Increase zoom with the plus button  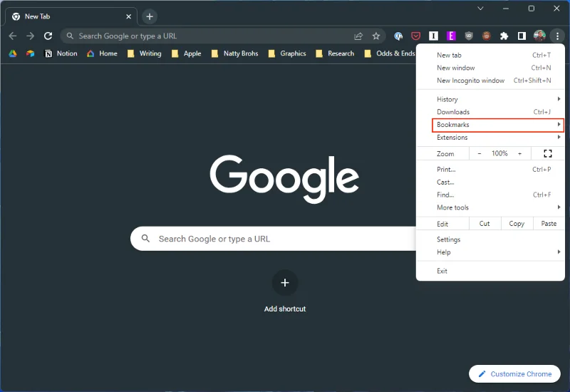point(519,153)
